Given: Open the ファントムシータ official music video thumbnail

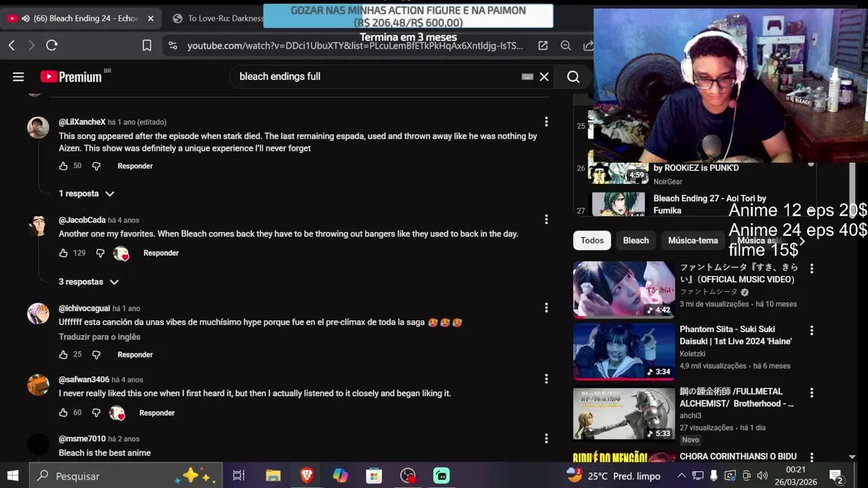Looking at the screenshot, I should [x=624, y=289].
